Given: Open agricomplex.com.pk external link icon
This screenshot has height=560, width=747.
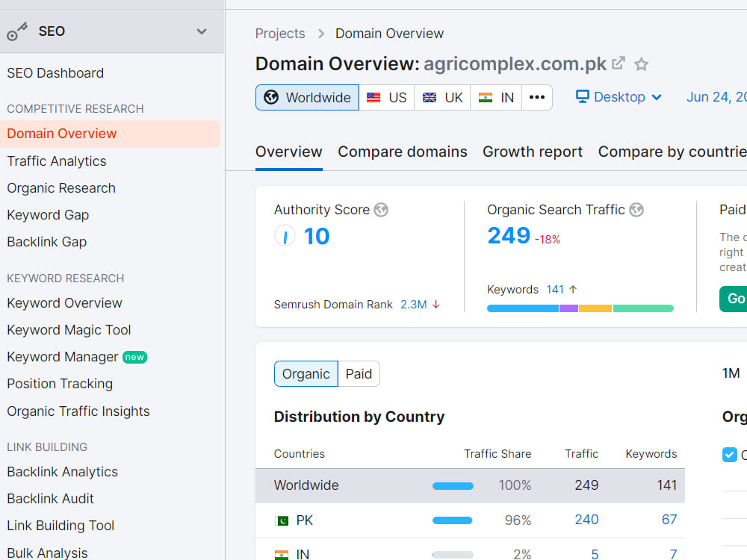Looking at the screenshot, I should pos(618,63).
